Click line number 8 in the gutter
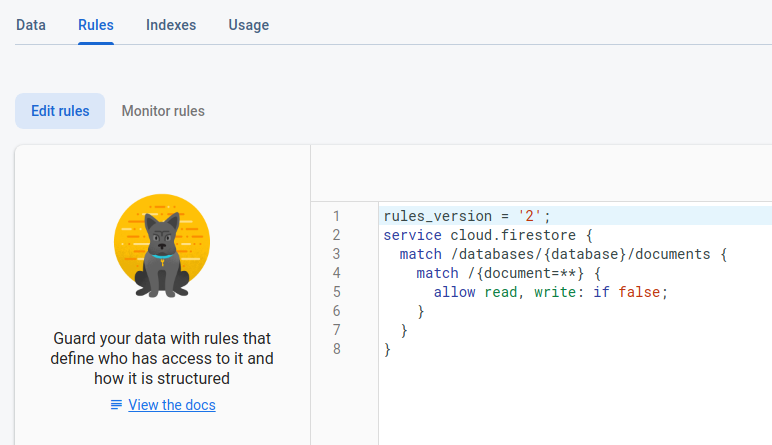The width and height of the screenshot is (772, 445). pyautogui.click(x=336, y=349)
